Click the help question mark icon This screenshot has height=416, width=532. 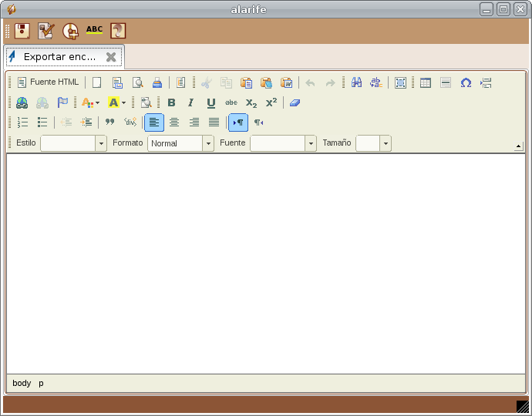(118, 31)
